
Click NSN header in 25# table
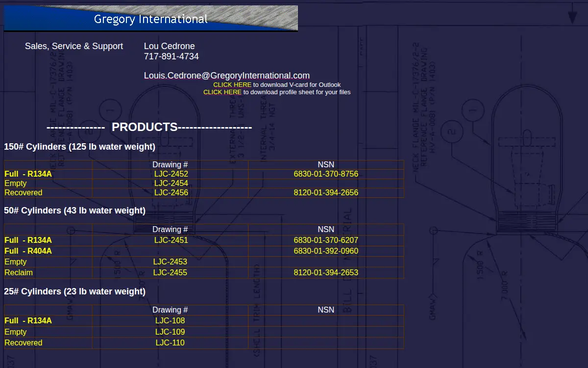tap(326, 310)
